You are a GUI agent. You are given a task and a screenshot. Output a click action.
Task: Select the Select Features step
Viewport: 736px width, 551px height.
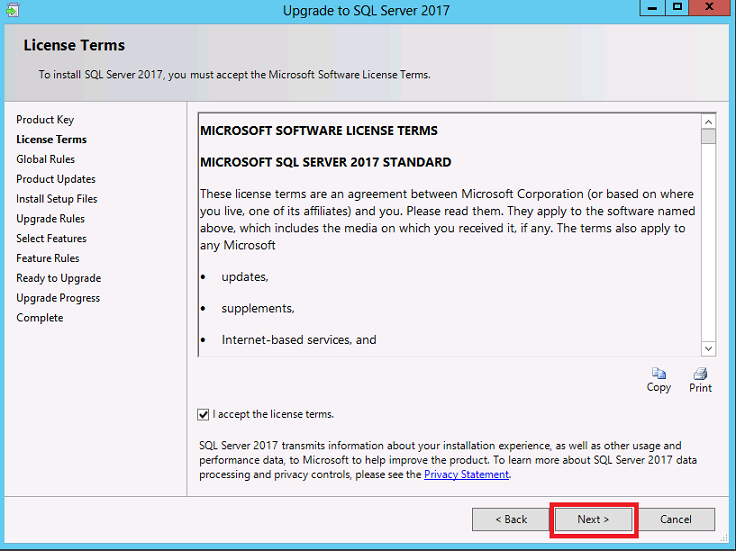[x=51, y=238]
